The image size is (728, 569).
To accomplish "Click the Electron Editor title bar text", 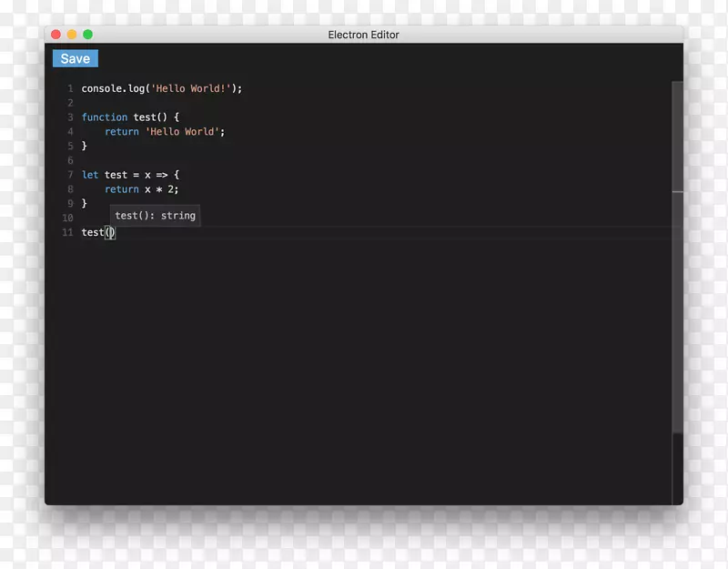I will click(x=363, y=35).
